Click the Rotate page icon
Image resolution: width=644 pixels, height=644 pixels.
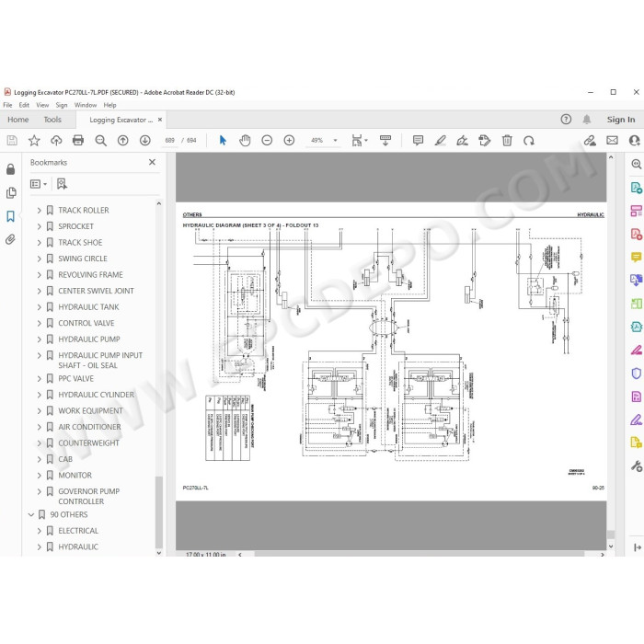(x=529, y=141)
